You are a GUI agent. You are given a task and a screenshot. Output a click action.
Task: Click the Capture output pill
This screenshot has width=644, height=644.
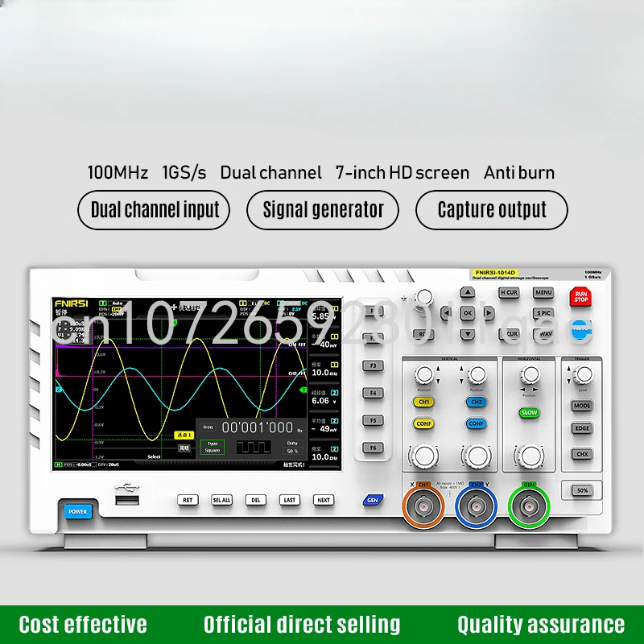[x=492, y=210]
